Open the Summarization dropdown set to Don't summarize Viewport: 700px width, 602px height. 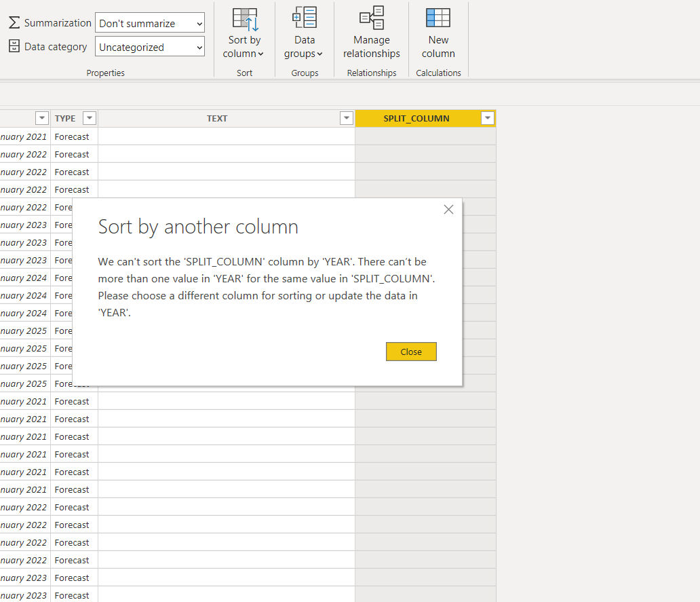coord(149,23)
